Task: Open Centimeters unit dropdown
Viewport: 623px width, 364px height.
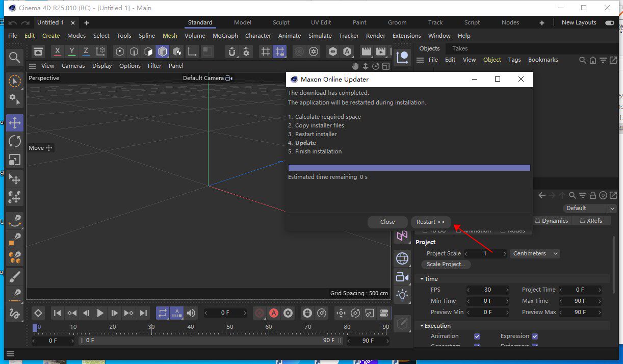Action: [x=535, y=253]
